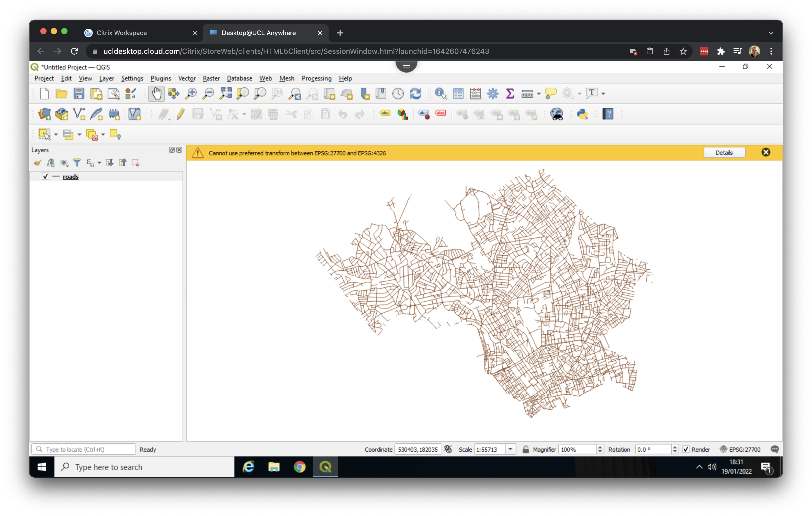Open the attribute table icon
This screenshot has width=812, height=516.
[x=458, y=94]
